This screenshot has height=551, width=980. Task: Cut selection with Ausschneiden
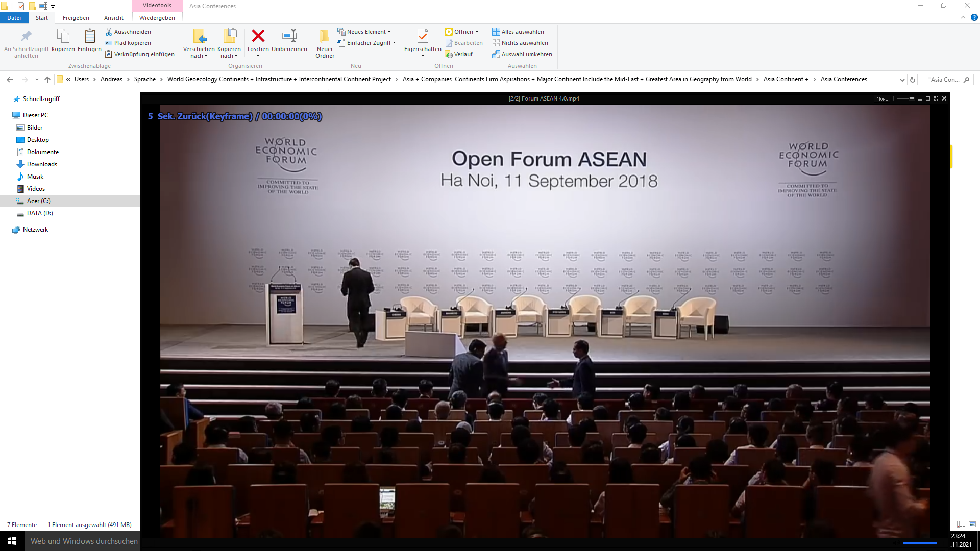click(x=128, y=32)
